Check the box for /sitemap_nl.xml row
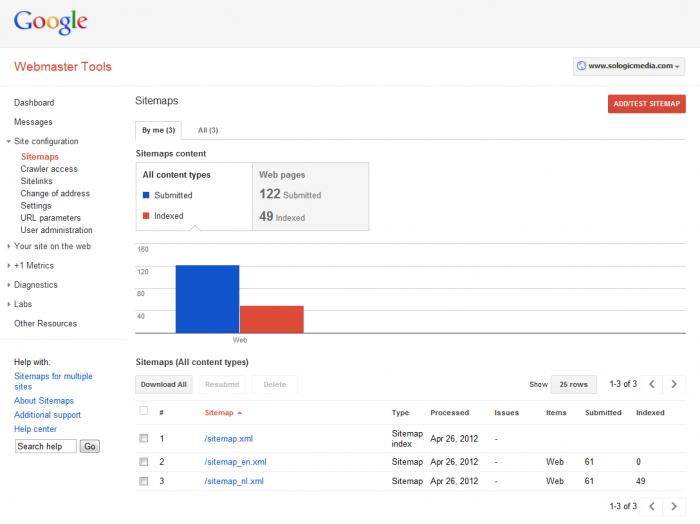Viewport: 700px width, 524px height. (x=144, y=481)
